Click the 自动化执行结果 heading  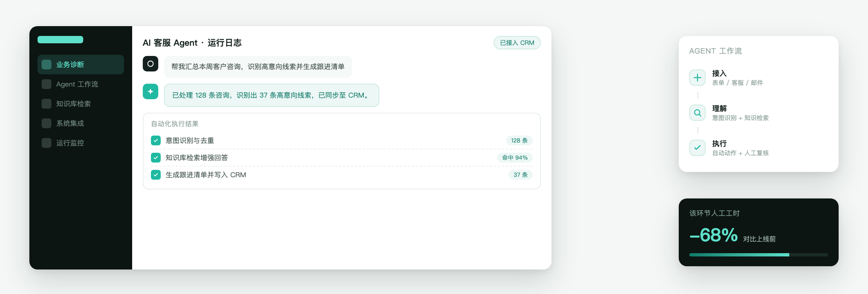175,124
